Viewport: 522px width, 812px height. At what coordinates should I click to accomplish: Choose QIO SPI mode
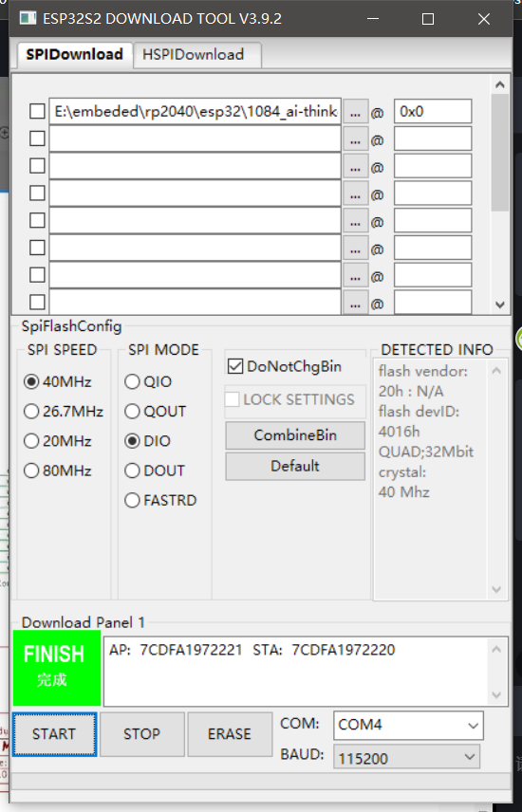coord(148,381)
